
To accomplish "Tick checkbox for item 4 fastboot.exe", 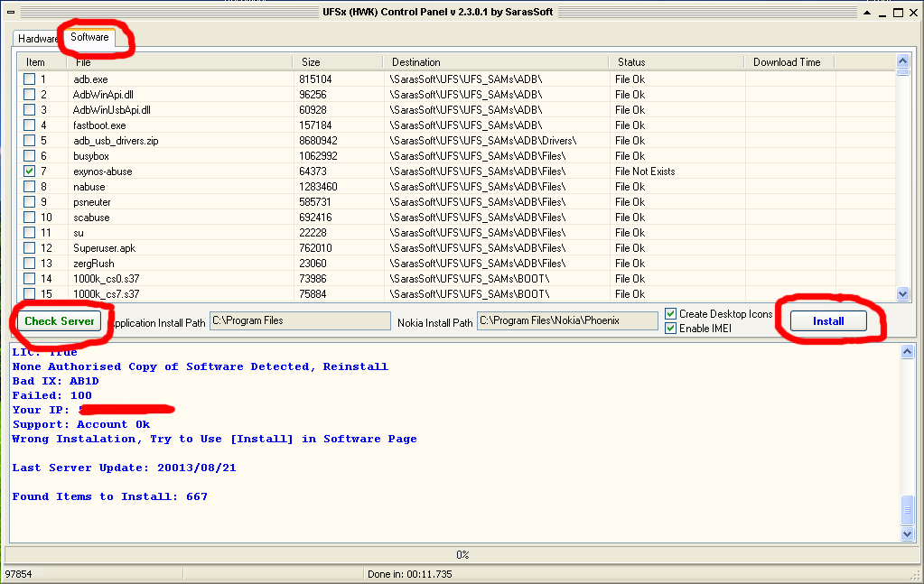I will coord(30,125).
